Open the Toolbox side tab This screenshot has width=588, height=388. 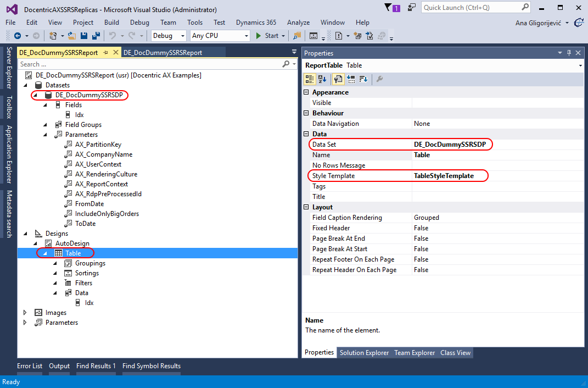(x=9, y=107)
